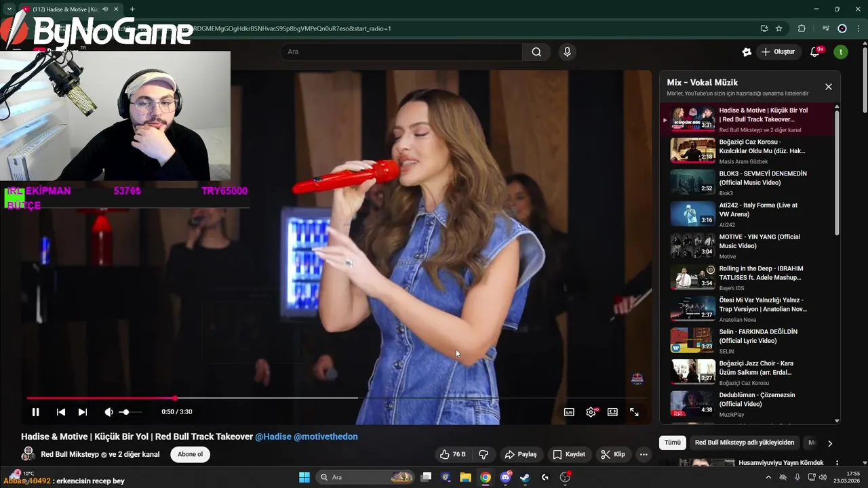
Task: Play MOTIVE - YIN YANG playlist item
Action: (747, 246)
